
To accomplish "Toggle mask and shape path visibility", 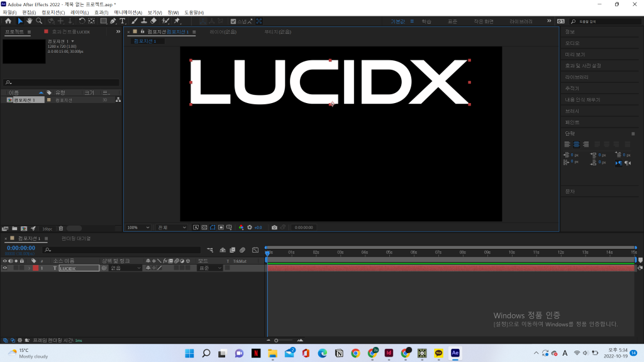I will [x=213, y=228].
